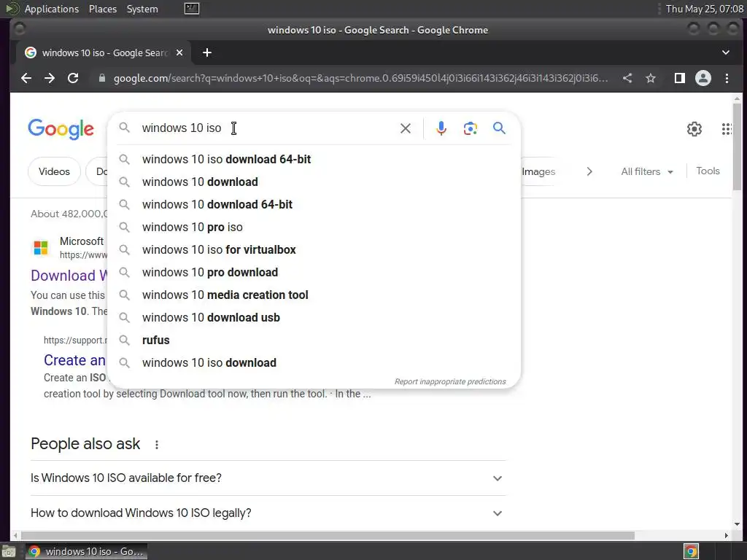Select suggestion windows 10 pro download
The width and height of the screenshot is (747, 560).
point(314,273)
